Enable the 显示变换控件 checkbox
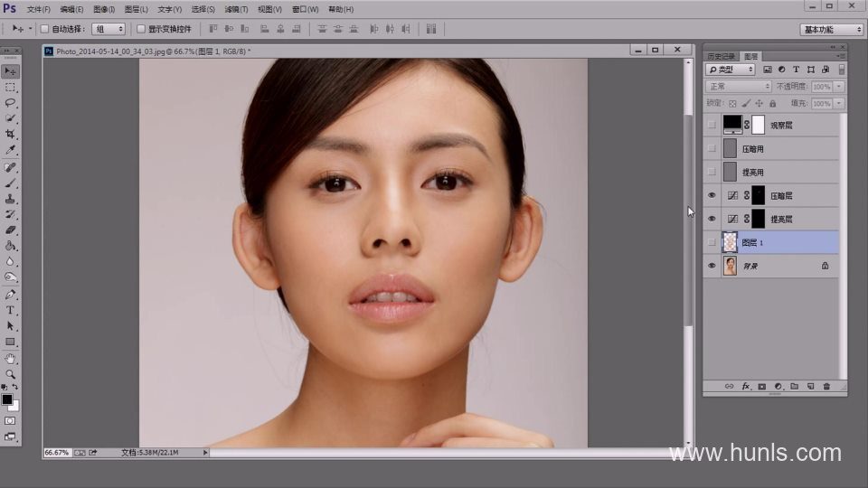Viewport: 868px width, 488px height. click(141, 29)
